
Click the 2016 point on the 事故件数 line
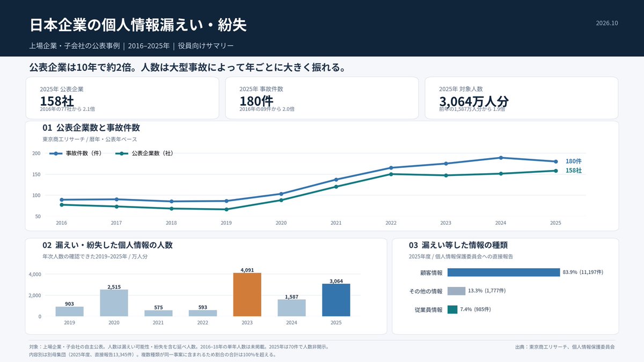point(62,200)
